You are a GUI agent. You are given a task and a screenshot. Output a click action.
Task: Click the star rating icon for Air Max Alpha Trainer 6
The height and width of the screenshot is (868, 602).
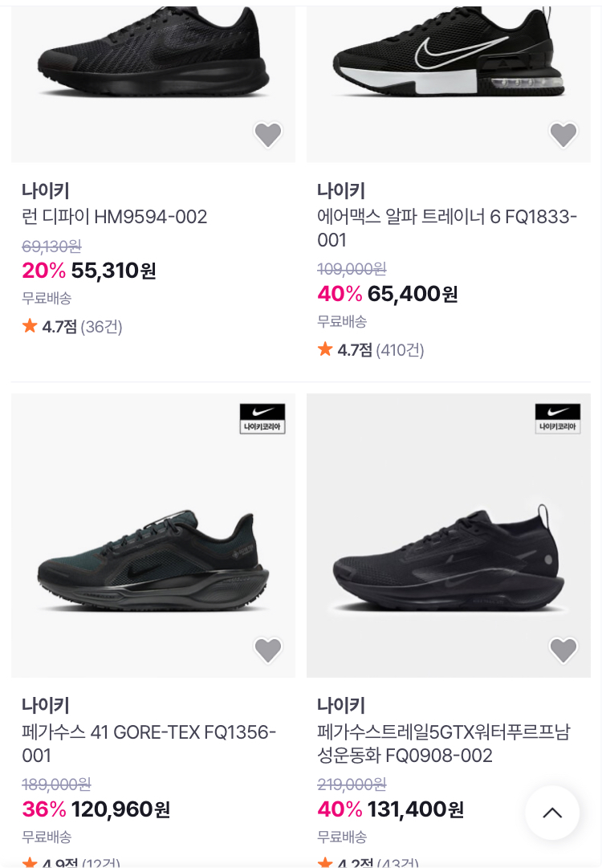325,349
